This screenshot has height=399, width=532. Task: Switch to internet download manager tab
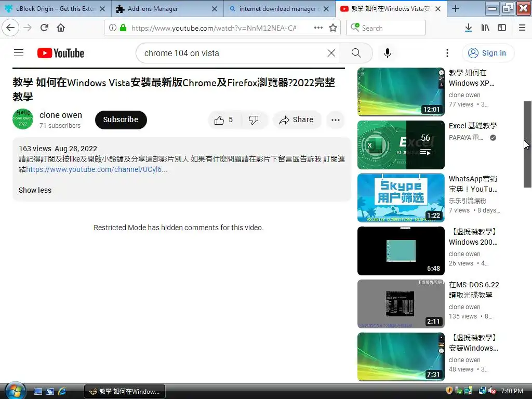tap(279, 8)
